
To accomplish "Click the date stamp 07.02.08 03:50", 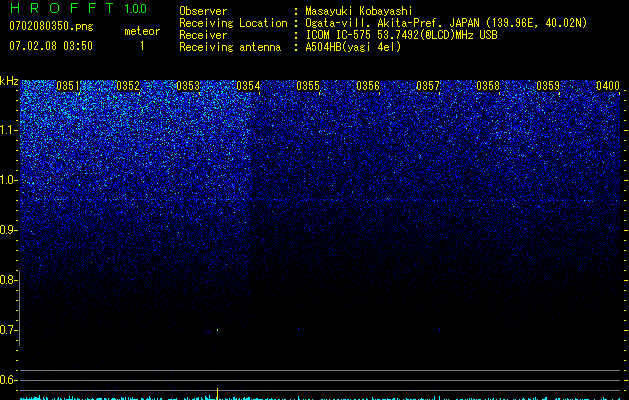I will coord(51,46).
